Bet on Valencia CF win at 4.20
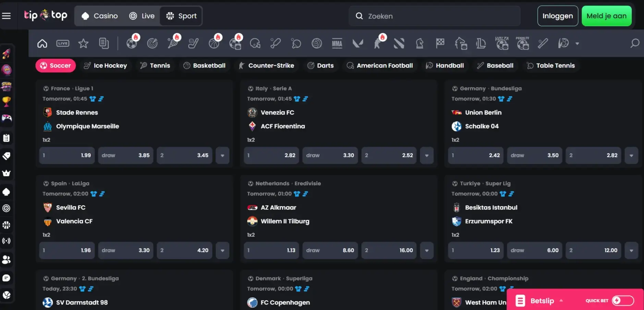 (x=184, y=250)
